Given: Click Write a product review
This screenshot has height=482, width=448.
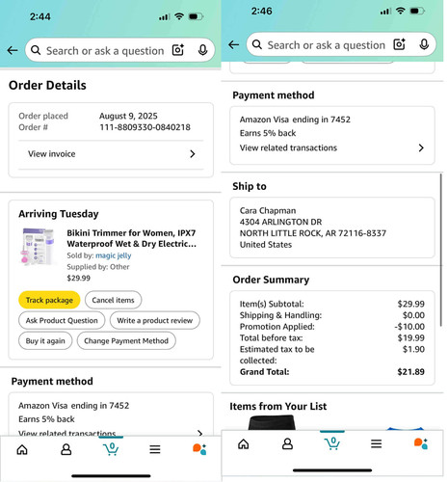Looking at the screenshot, I should [154, 320].
